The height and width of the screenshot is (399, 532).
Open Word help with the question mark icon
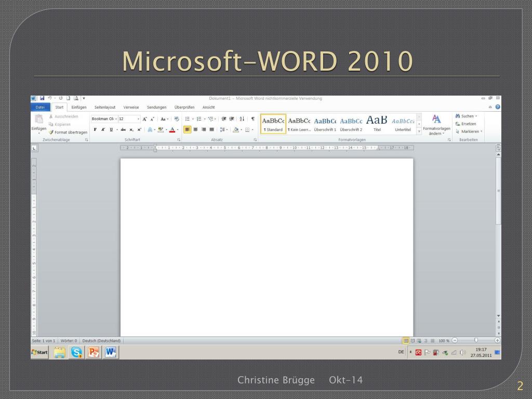pyautogui.click(x=498, y=107)
